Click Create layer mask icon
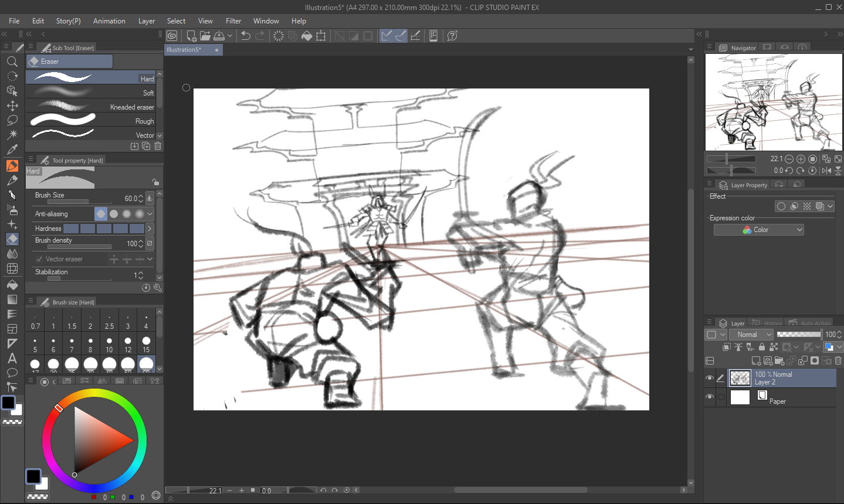This screenshot has width=844, height=504. [815, 360]
